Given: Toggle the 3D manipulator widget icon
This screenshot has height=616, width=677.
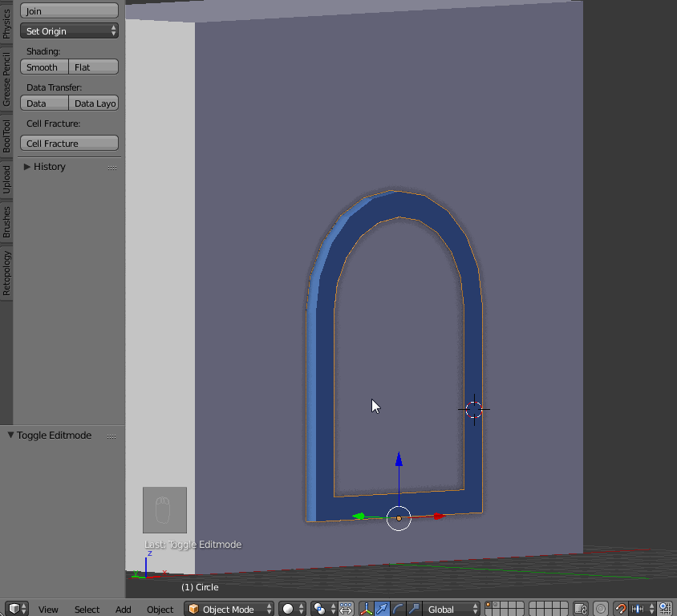Looking at the screenshot, I should [x=366, y=609].
